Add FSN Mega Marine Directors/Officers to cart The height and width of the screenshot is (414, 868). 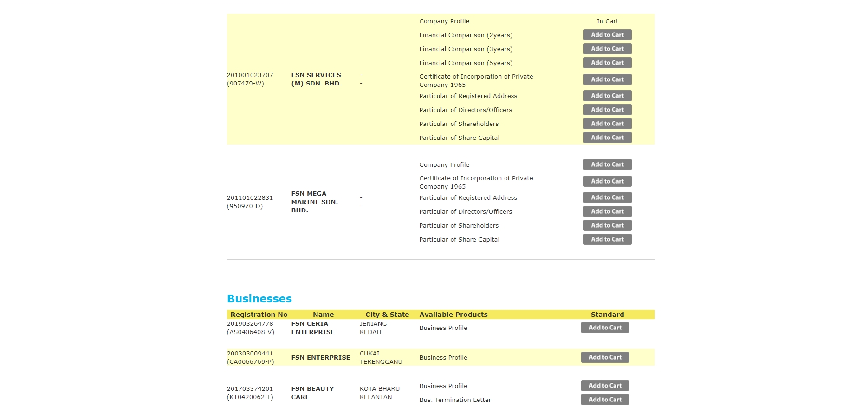coord(607,211)
